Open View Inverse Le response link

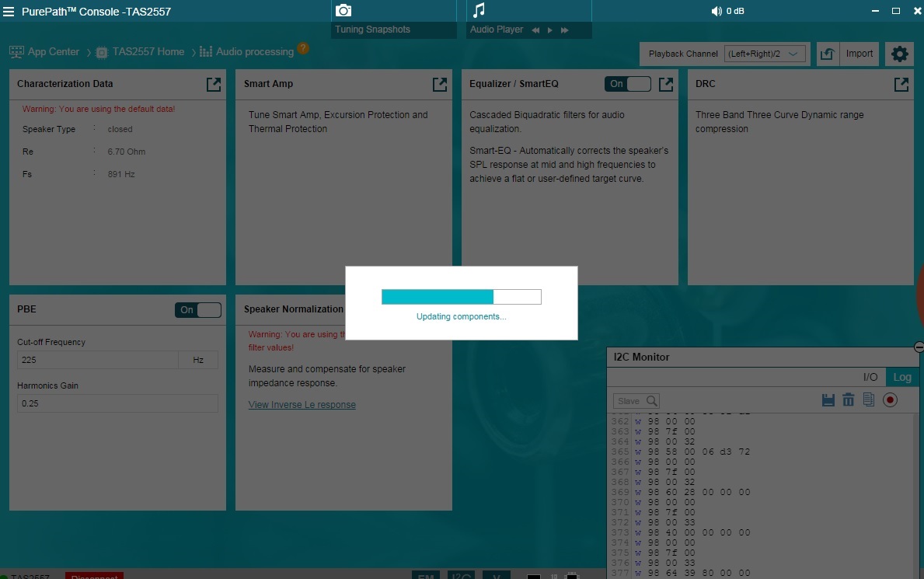pyautogui.click(x=302, y=405)
